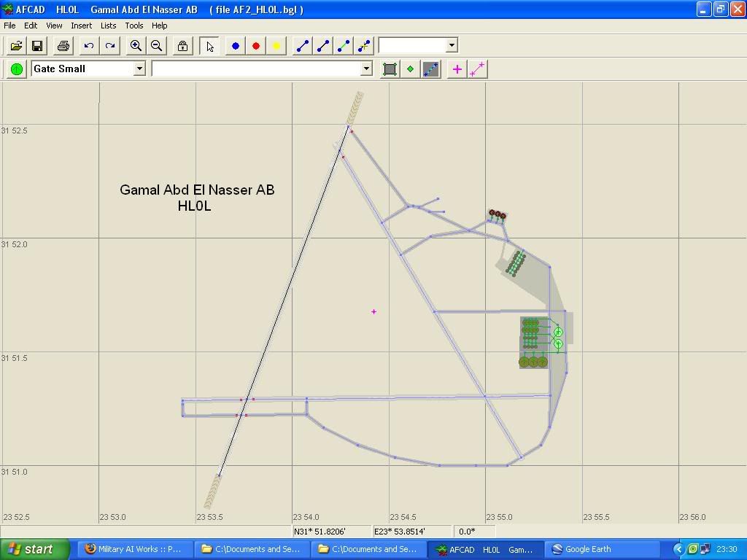Open the Windows Start menu
The height and width of the screenshot is (560, 747).
tap(35, 550)
